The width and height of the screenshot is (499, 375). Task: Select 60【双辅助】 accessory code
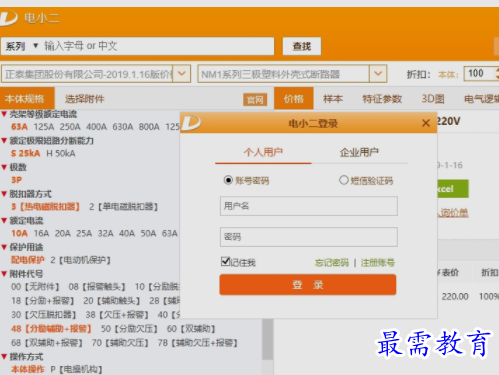tap(192, 329)
